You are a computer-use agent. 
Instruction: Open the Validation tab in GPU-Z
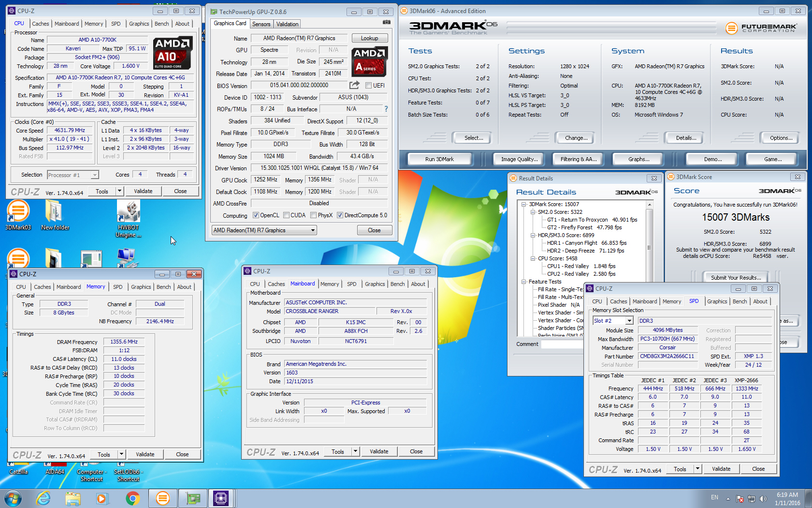click(x=288, y=24)
